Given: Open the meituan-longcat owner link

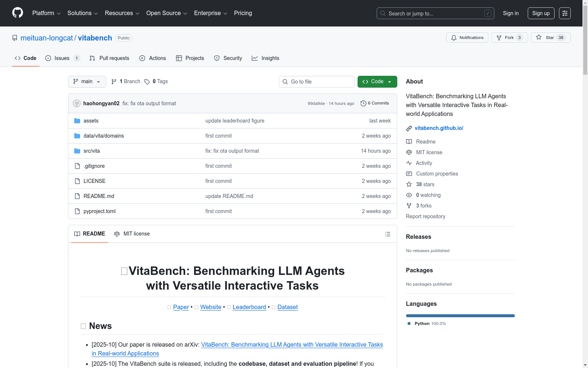Looking at the screenshot, I should point(47,38).
